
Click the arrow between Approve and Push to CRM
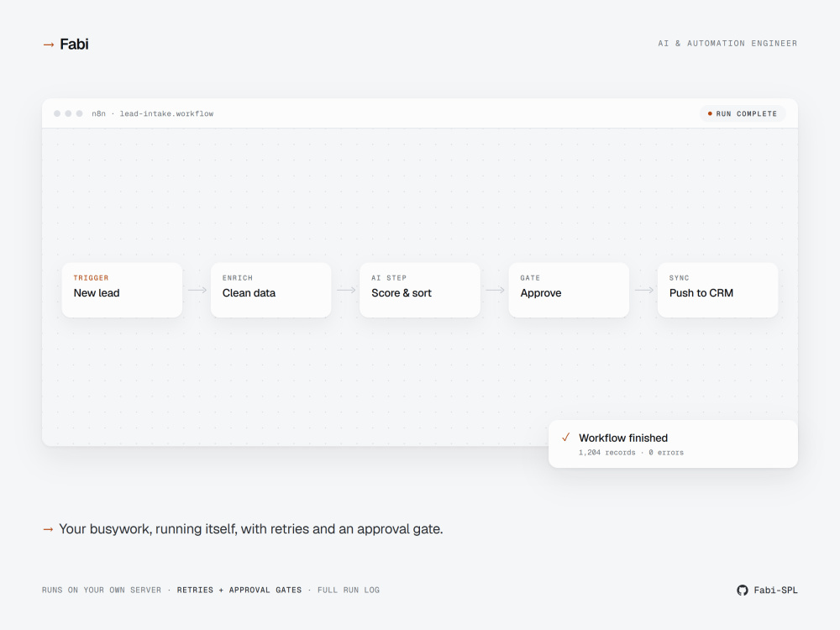(644, 290)
